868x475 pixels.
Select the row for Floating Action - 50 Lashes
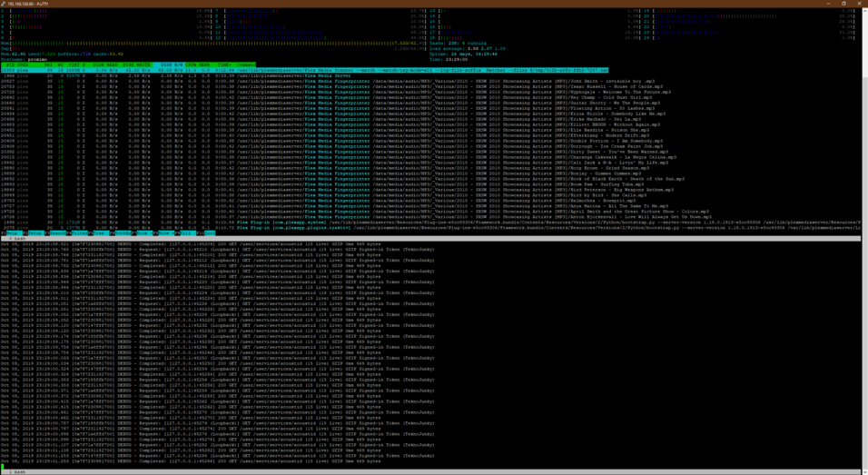click(x=330, y=108)
